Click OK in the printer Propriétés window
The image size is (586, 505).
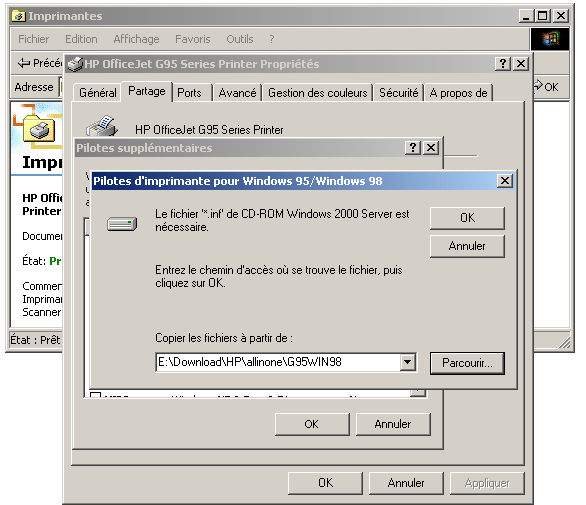[326, 483]
